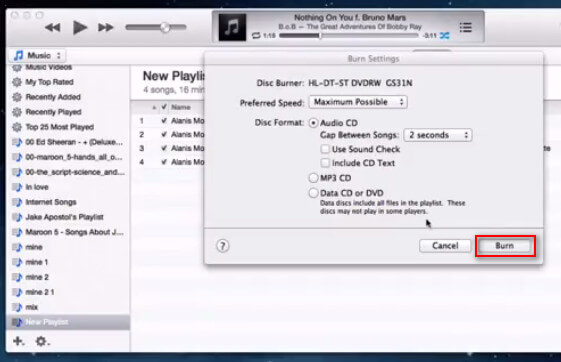Screen dimensions: 561x362
Task: Enable Use Sound Check checkbox
Action: [325, 149]
